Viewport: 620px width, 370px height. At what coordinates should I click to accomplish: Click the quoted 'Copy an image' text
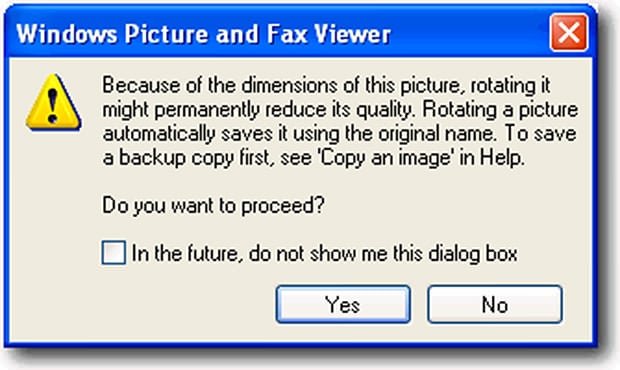[x=386, y=158]
